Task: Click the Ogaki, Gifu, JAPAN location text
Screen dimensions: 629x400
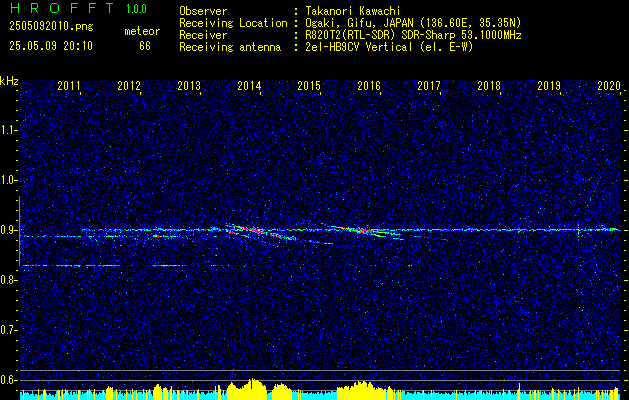Action: (413, 23)
